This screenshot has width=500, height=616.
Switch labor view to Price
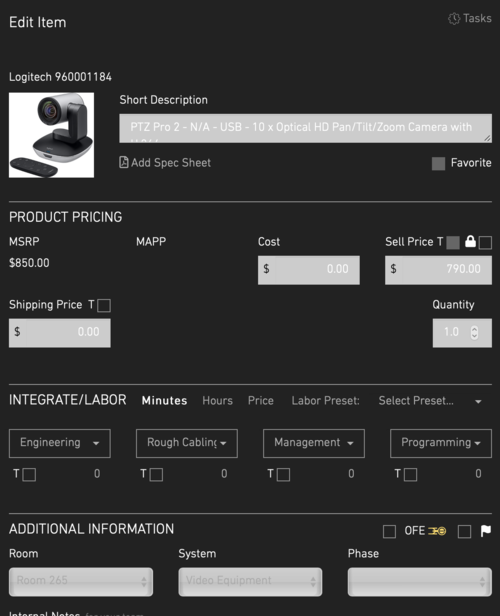(260, 400)
